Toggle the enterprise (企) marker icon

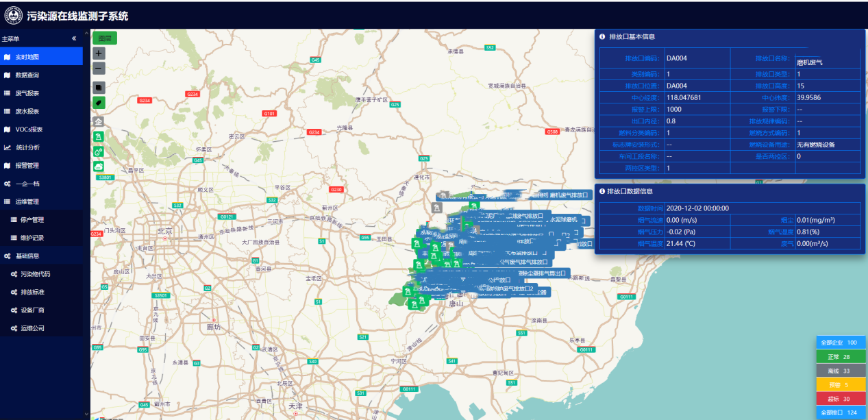[x=99, y=121]
